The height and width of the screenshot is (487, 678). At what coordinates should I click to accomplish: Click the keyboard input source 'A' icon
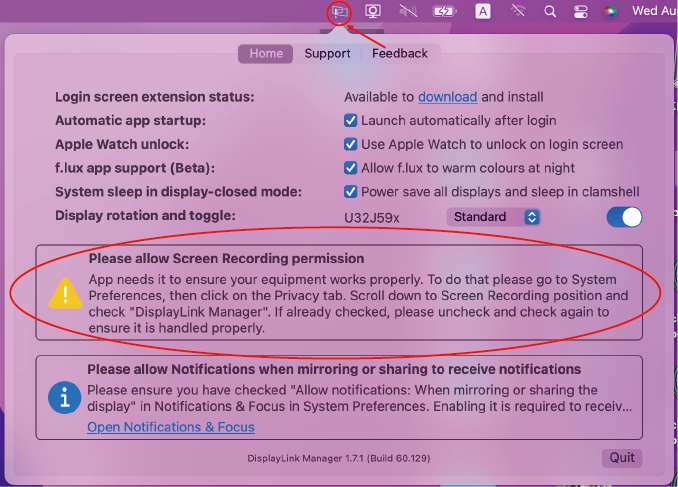(483, 12)
